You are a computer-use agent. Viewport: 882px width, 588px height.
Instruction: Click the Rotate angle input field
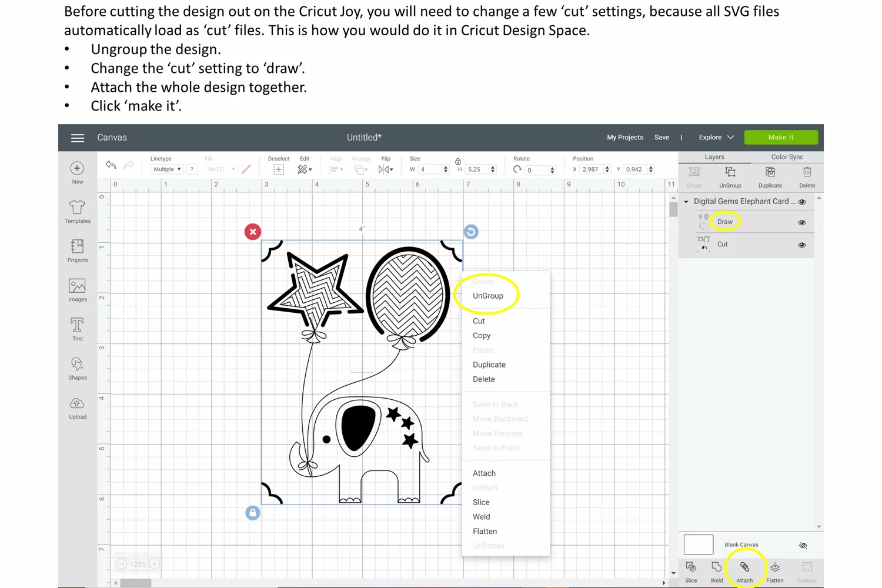[x=537, y=170]
